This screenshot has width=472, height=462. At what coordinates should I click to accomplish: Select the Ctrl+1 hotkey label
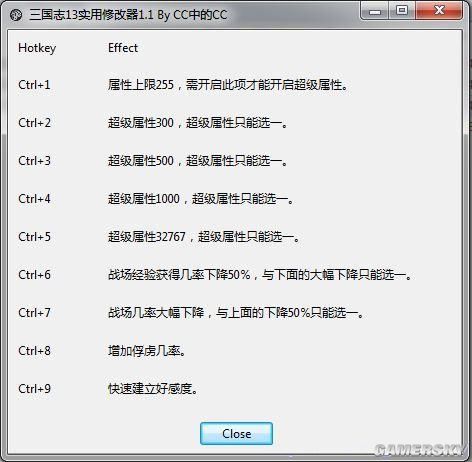click(34, 85)
